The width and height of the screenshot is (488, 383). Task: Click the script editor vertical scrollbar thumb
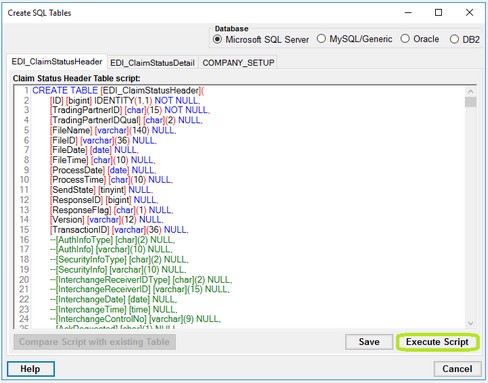pos(470,102)
